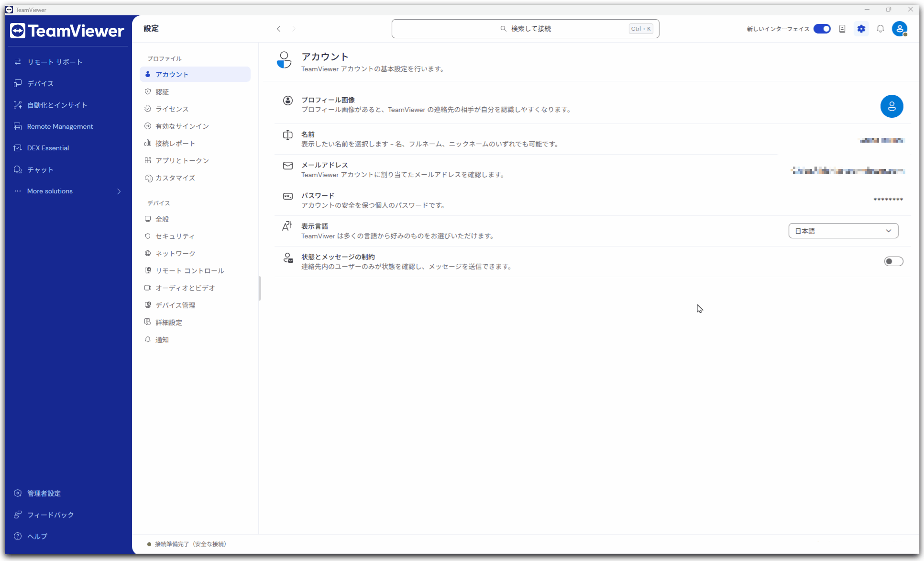
Task: Select the アカウント settings item
Action: pyautogui.click(x=195, y=74)
